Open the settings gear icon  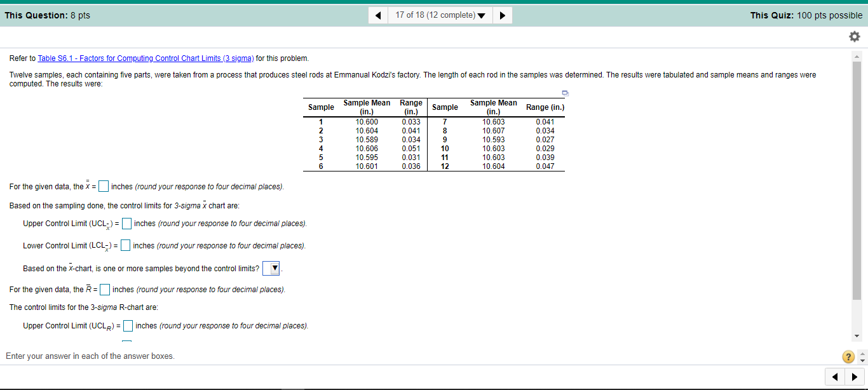[855, 37]
